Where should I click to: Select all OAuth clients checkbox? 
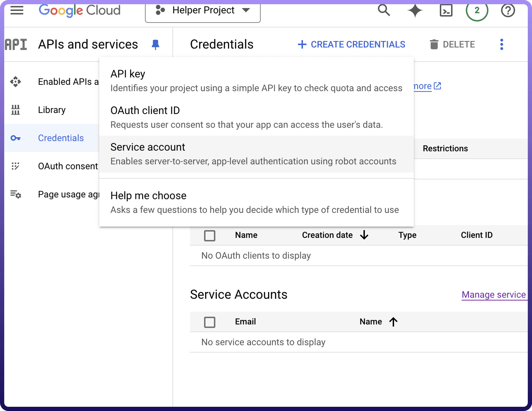210,235
